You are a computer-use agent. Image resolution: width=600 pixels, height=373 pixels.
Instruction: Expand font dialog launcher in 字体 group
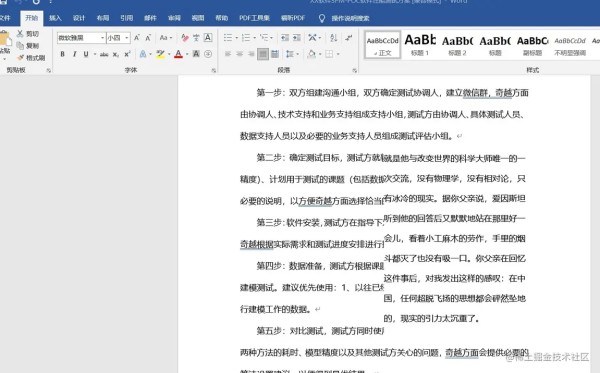pos(214,70)
